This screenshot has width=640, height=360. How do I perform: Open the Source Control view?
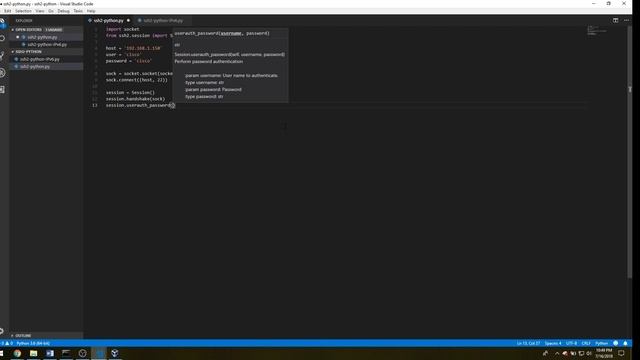(x=2, y=56)
